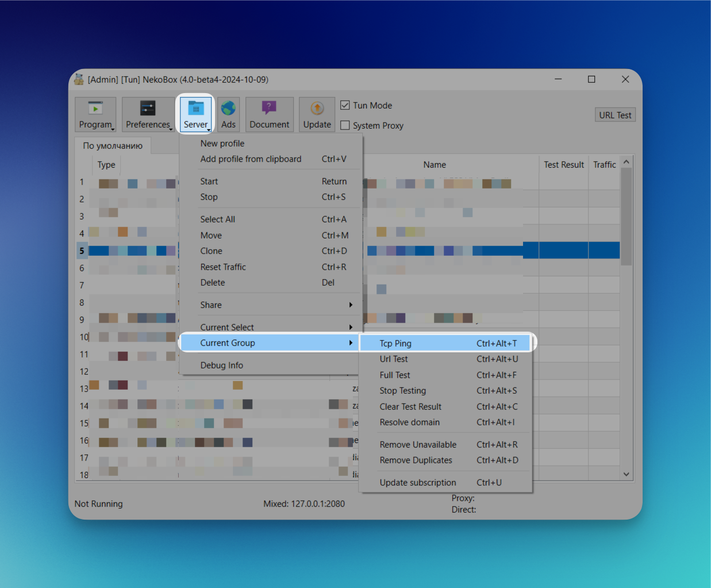Click the list scrollbar up arrow
The width and height of the screenshot is (711, 588).
627,162
